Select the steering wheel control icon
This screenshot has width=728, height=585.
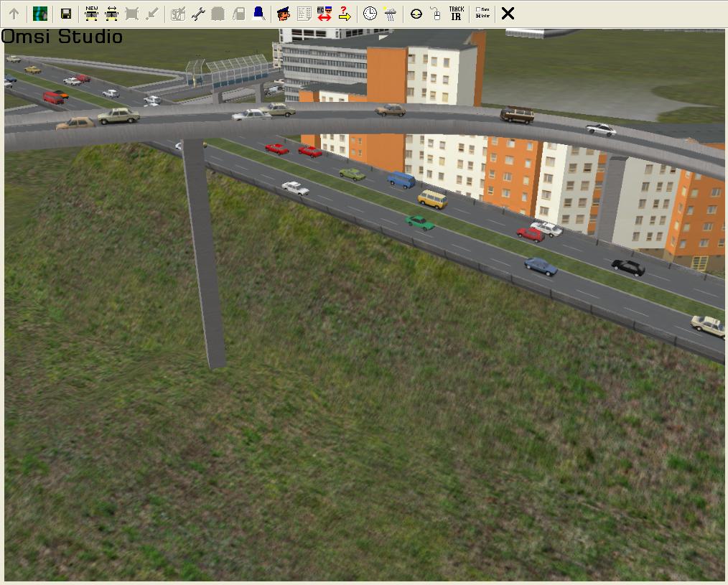coord(416,14)
